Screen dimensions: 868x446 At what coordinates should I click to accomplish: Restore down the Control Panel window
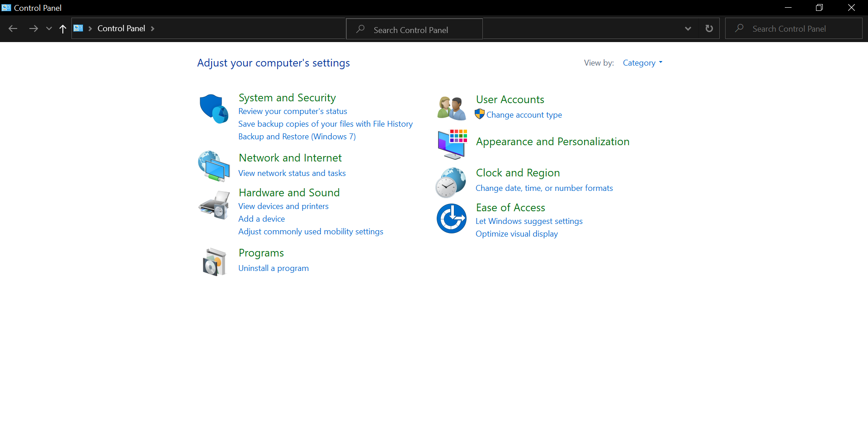pyautogui.click(x=819, y=8)
